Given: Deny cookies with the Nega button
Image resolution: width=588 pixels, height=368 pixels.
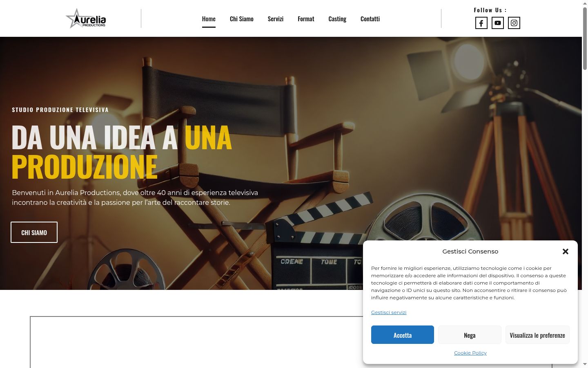Looking at the screenshot, I should click(470, 335).
